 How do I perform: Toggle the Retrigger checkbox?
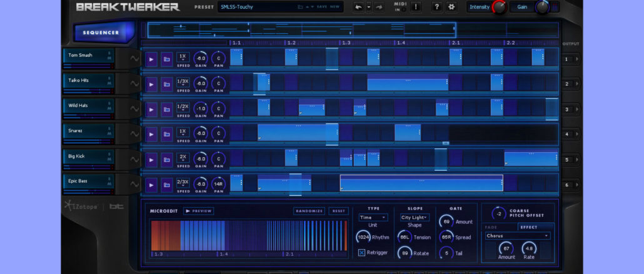click(x=362, y=253)
